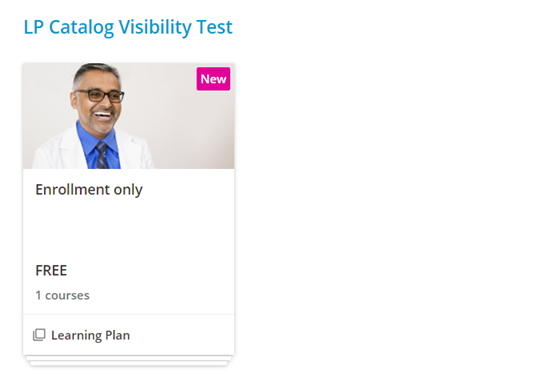The height and width of the screenshot is (391, 535).
Task: Open the Enrollment only card title
Action: click(89, 190)
